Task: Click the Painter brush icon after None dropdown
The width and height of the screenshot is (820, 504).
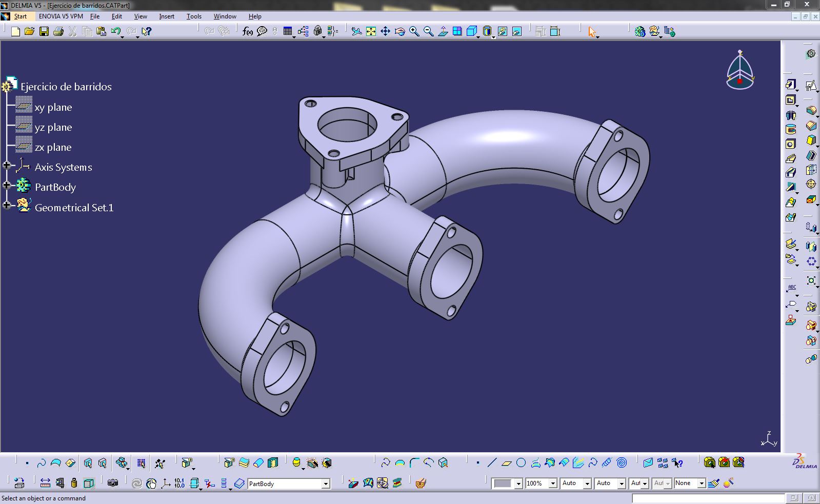Action: point(714,483)
